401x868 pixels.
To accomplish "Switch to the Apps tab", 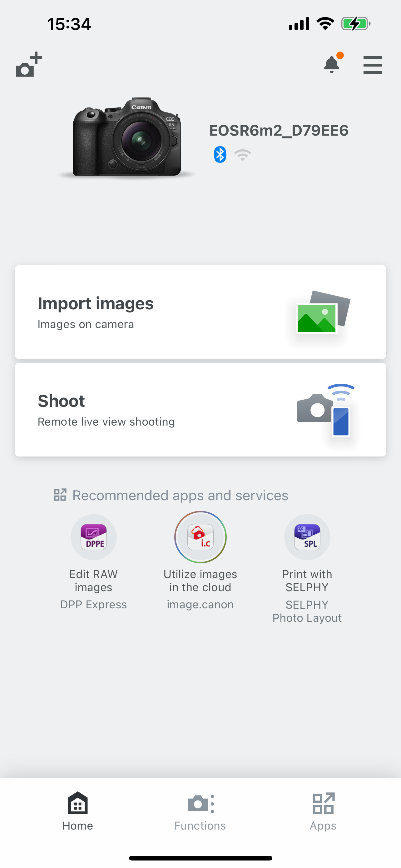I will [323, 811].
